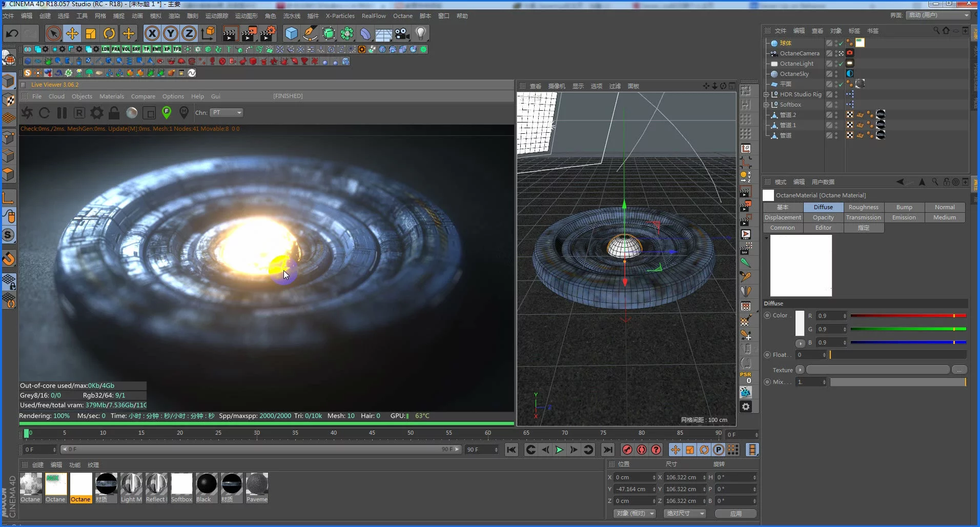Click the 应用 apply button
The image size is (980, 527).
tap(736, 513)
